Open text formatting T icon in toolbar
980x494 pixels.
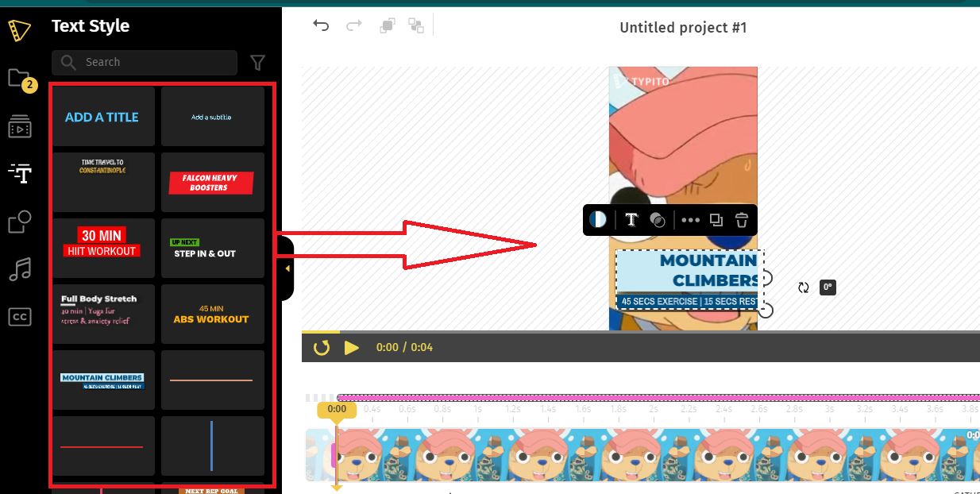pos(631,220)
